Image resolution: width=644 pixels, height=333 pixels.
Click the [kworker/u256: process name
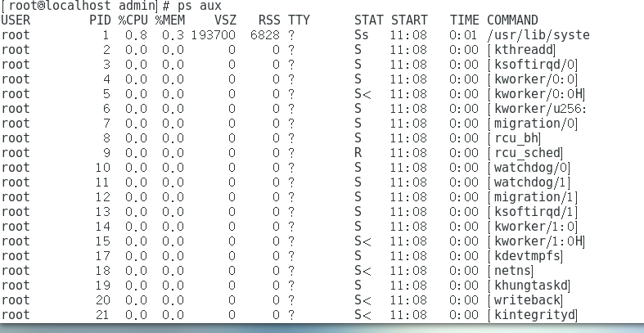click(538, 109)
